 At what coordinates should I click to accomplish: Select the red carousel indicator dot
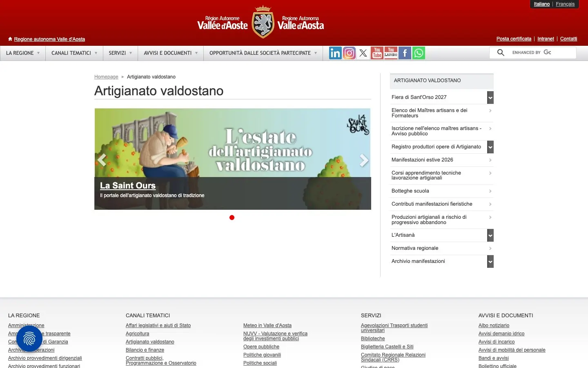tap(232, 218)
